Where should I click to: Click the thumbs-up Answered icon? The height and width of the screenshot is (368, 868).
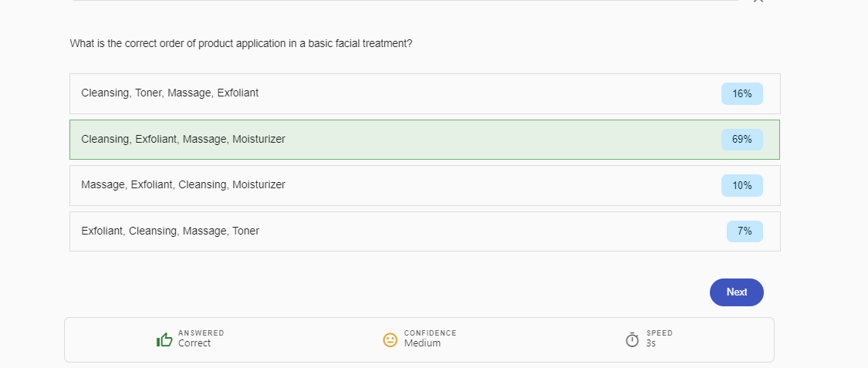(164, 339)
